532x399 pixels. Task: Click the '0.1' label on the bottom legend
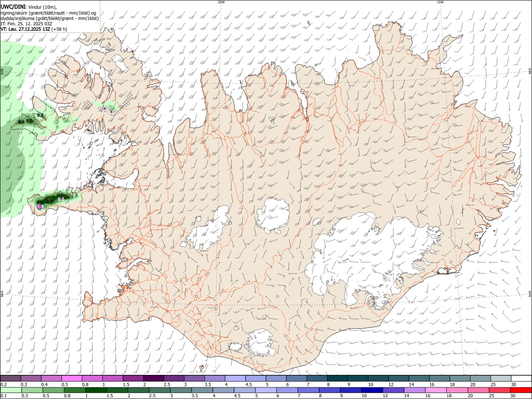[3, 396]
